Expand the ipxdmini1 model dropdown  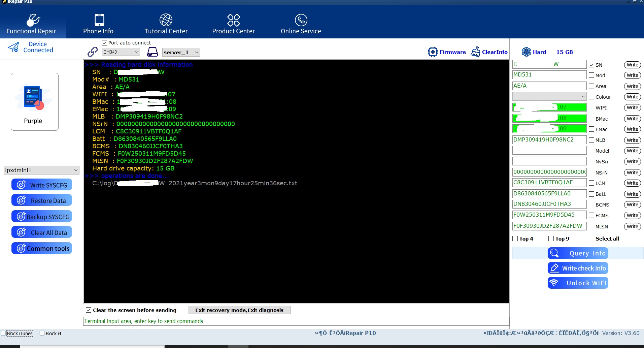tap(76, 170)
